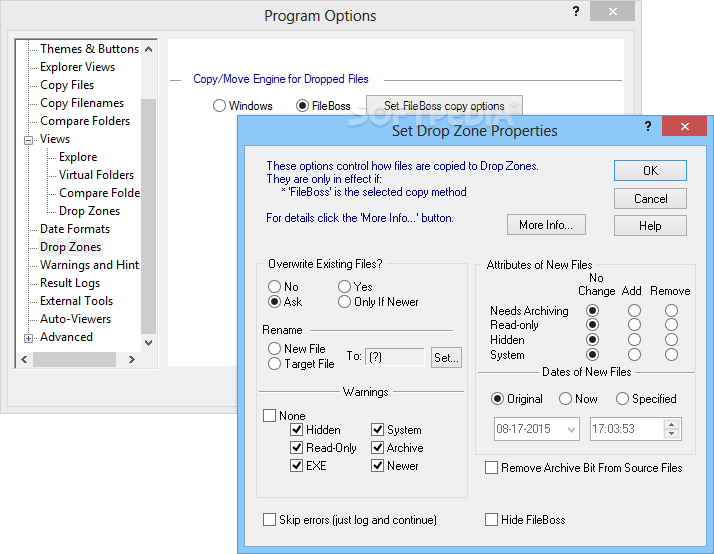Select Themes & Buttons in the tree
The height and width of the screenshot is (554, 714).
(x=89, y=49)
